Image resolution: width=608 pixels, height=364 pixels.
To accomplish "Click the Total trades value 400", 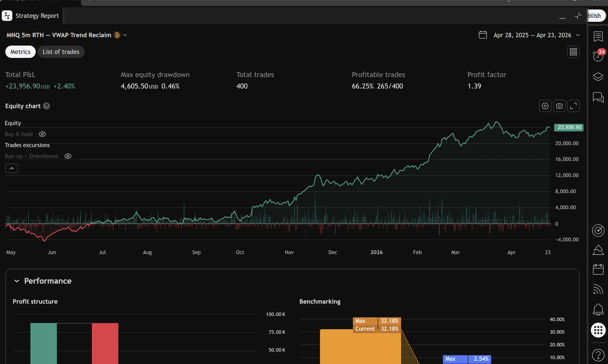I will point(242,86).
